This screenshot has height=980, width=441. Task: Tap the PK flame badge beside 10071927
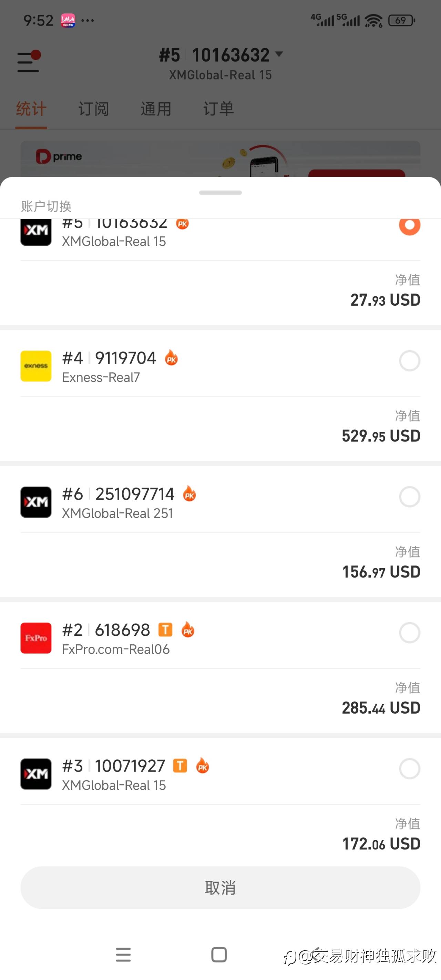203,765
